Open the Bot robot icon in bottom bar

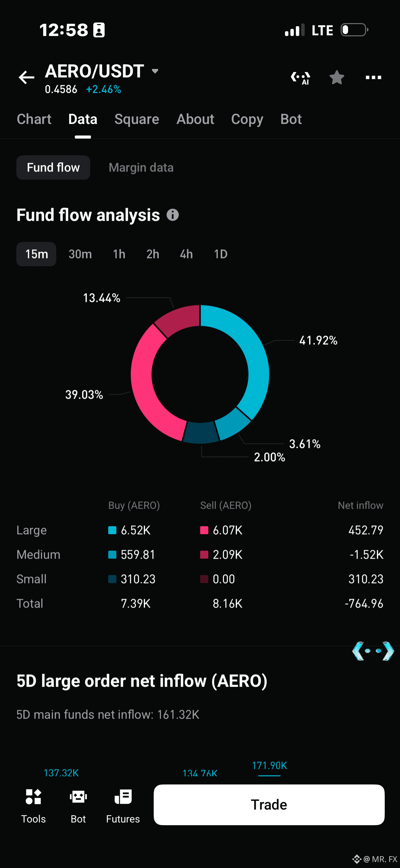(x=78, y=797)
